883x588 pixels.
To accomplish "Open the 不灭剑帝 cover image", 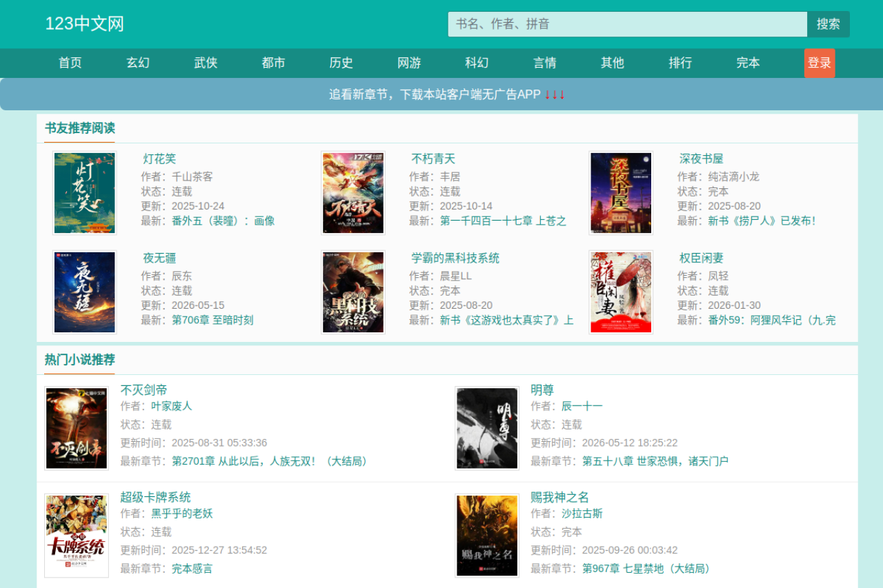I will 77,428.
